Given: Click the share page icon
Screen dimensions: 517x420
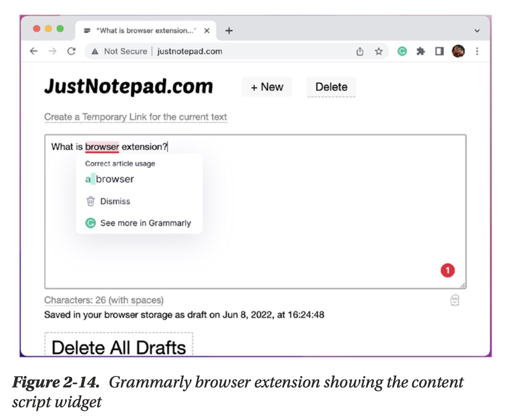Looking at the screenshot, I should tap(360, 52).
